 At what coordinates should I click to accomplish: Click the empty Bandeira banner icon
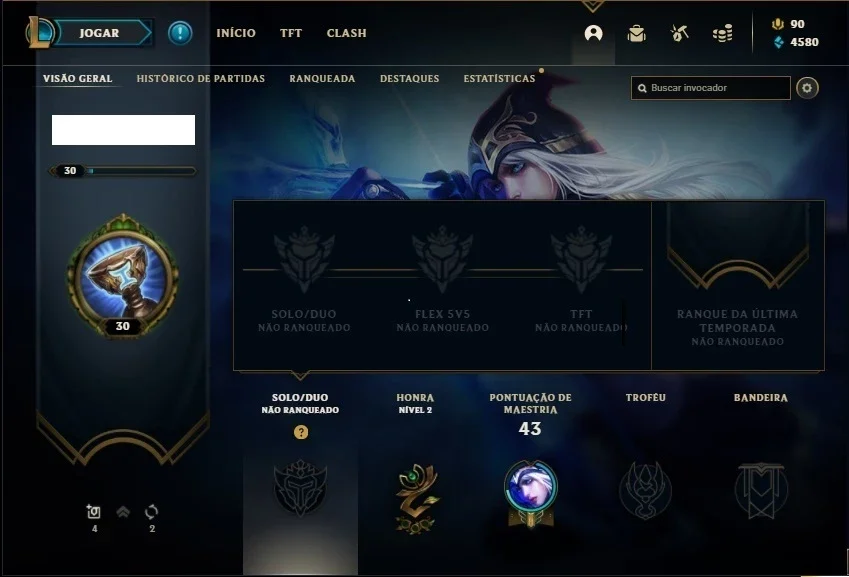point(761,490)
